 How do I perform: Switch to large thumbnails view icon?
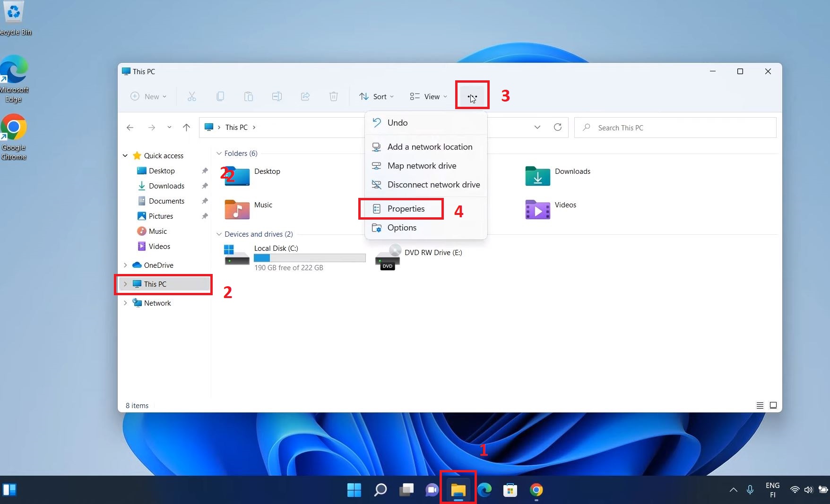click(x=773, y=405)
